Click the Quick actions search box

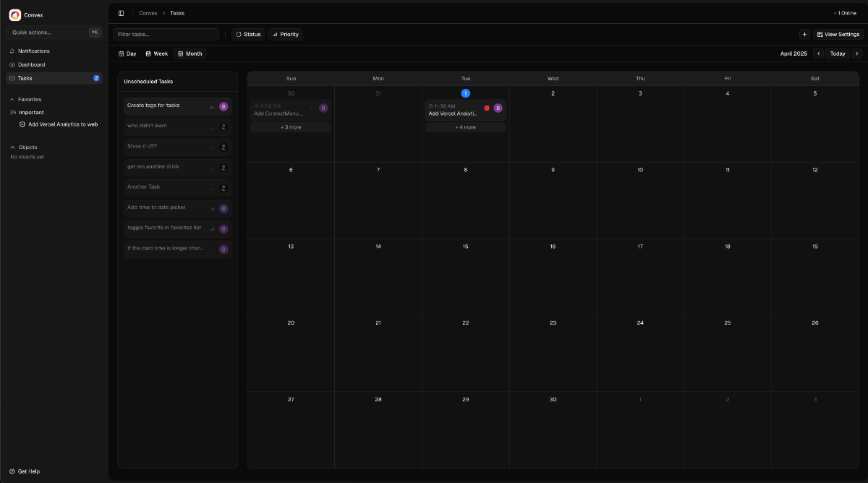[54, 33]
